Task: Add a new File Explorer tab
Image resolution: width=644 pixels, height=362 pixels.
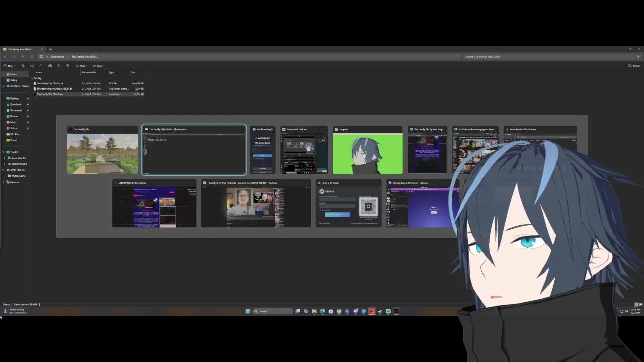Action: [50, 49]
